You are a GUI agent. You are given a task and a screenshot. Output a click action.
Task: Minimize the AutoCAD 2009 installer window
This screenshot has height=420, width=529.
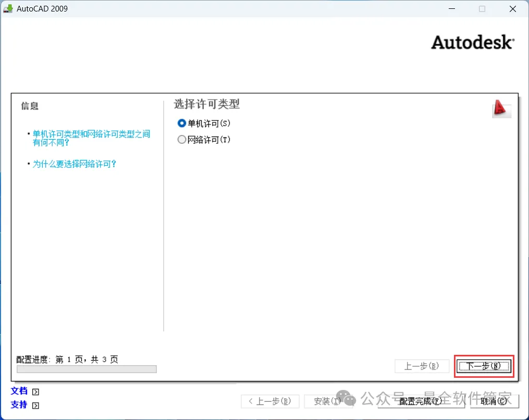pyautogui.click(x=452, y=9)
